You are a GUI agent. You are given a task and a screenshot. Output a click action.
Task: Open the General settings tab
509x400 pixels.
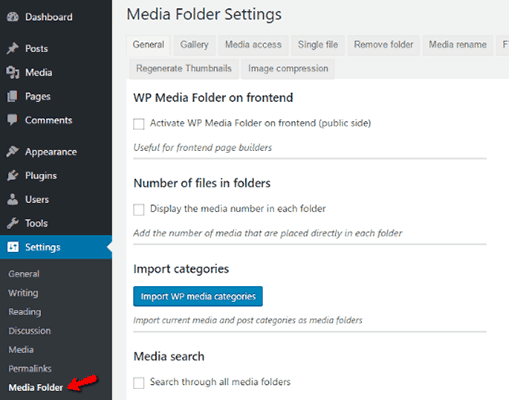pos(148,45)
